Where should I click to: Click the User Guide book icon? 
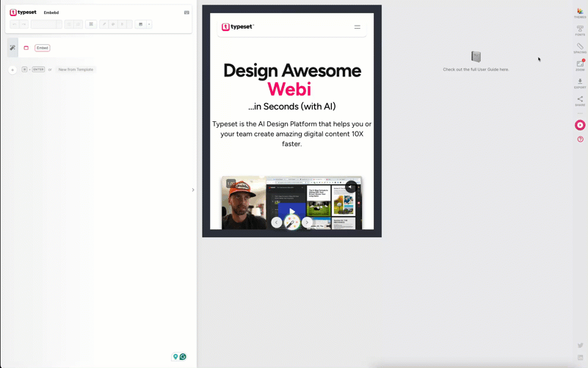pos(476,57)
